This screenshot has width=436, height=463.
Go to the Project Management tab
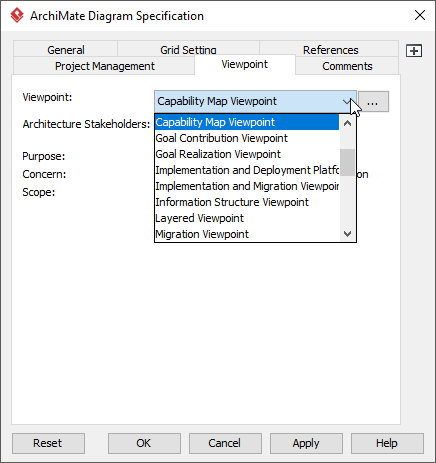click(x=104, y=66)
